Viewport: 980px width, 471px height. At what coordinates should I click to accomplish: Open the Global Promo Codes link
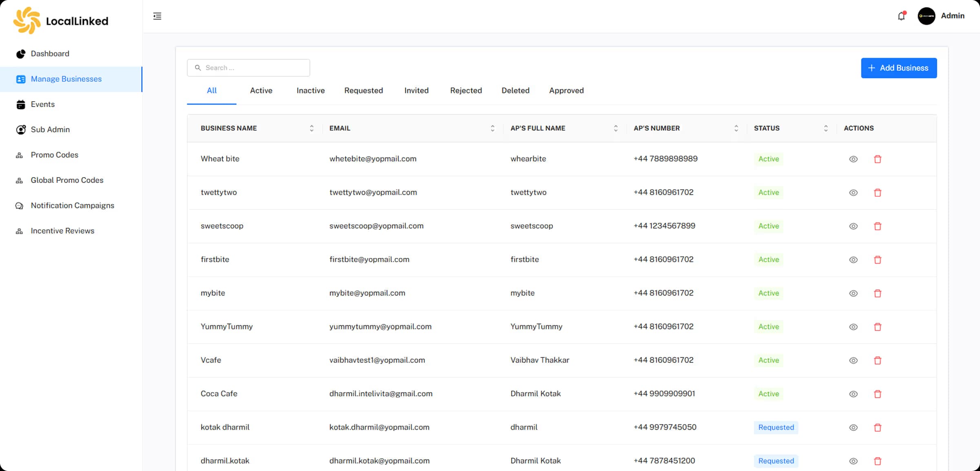(x=67, y=180)
